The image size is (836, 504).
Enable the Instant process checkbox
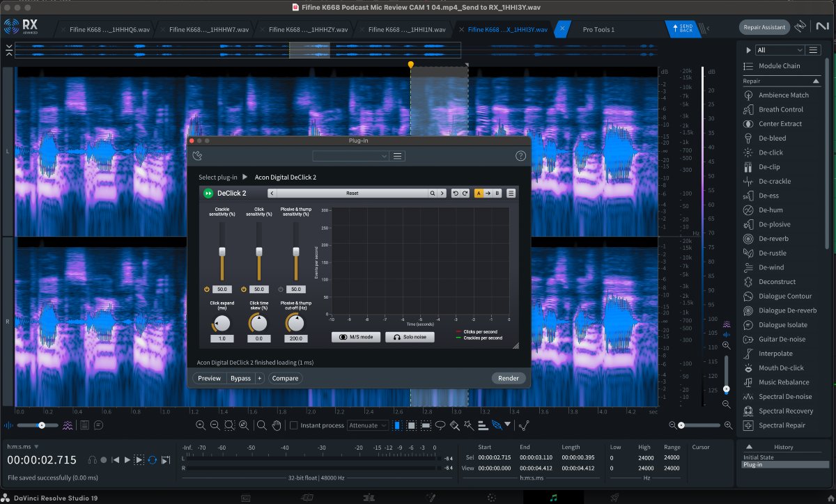(293, 425)
